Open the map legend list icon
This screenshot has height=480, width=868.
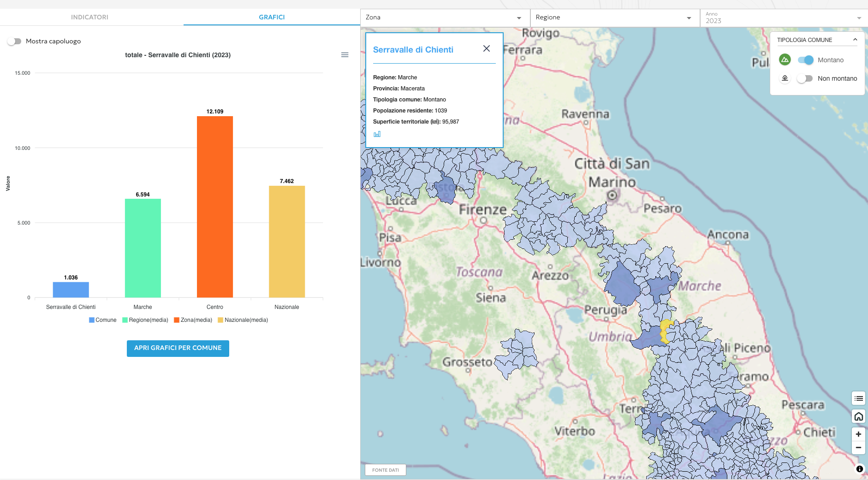coord(858,398)
